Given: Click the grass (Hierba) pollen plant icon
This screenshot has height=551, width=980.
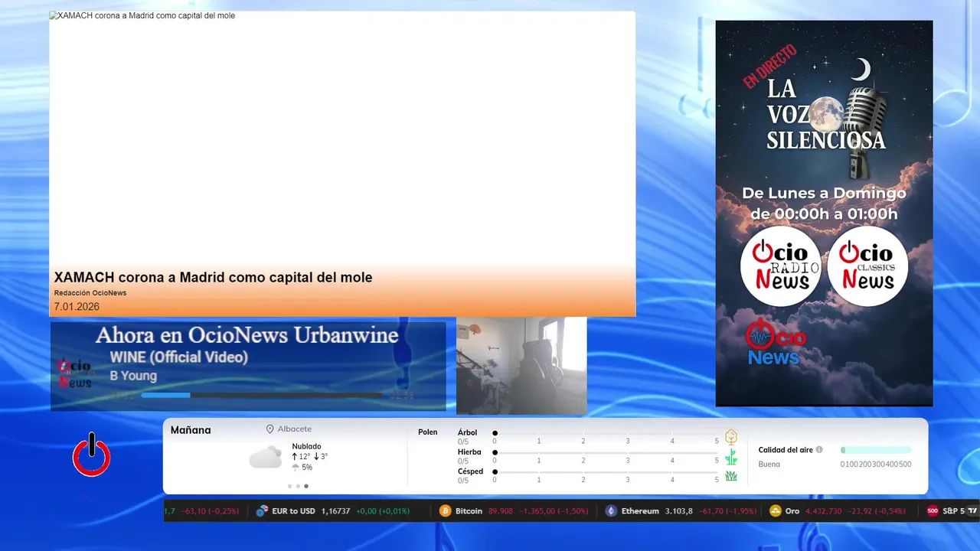Looking at the screenshot, I should 731,457.
